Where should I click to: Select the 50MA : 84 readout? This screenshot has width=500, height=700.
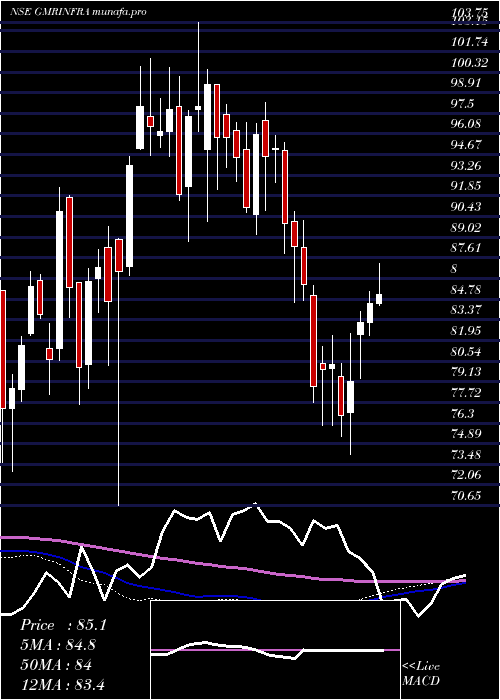56,665
